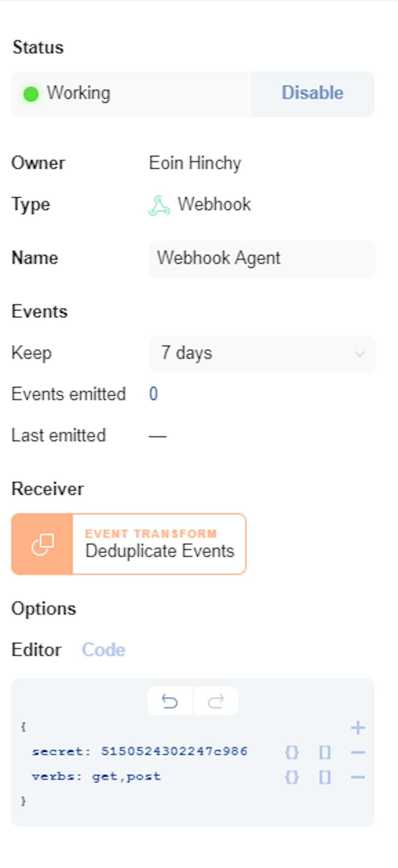Convert verbs value to array with brackets icon
Viewport: 398px width, 868px height.
(x=325, y=777)
